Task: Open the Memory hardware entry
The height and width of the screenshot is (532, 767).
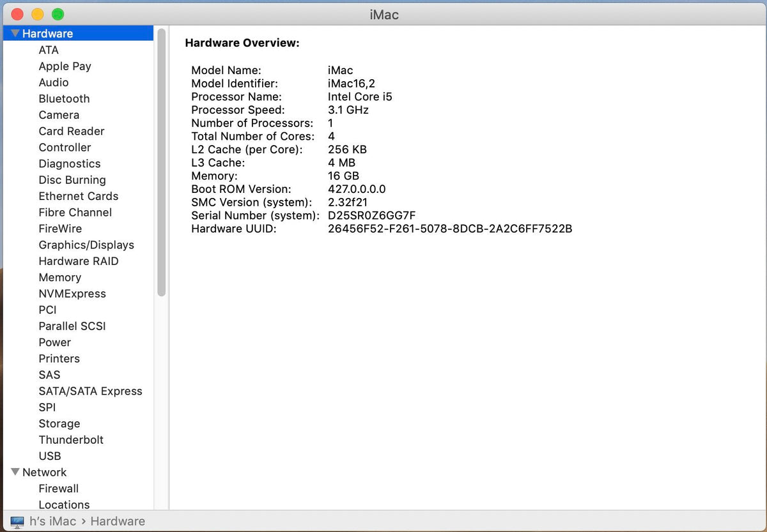Action: point(59,277)
